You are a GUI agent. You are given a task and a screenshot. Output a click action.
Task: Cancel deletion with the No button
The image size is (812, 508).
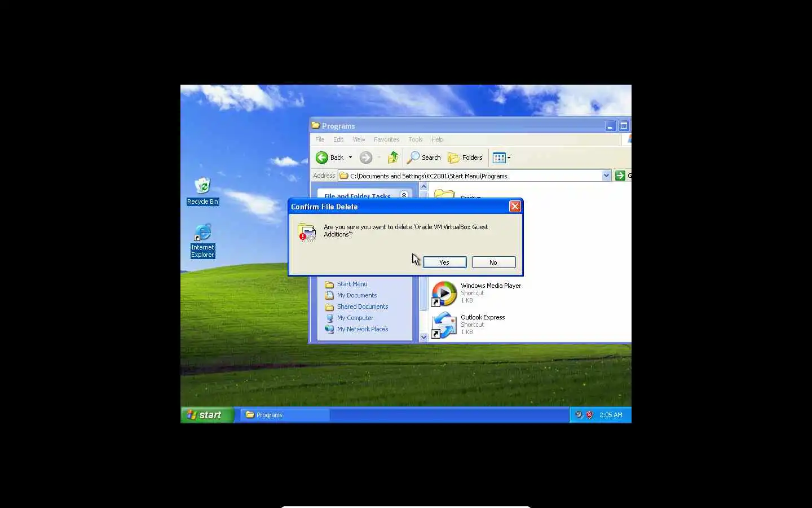pos(493,262)
